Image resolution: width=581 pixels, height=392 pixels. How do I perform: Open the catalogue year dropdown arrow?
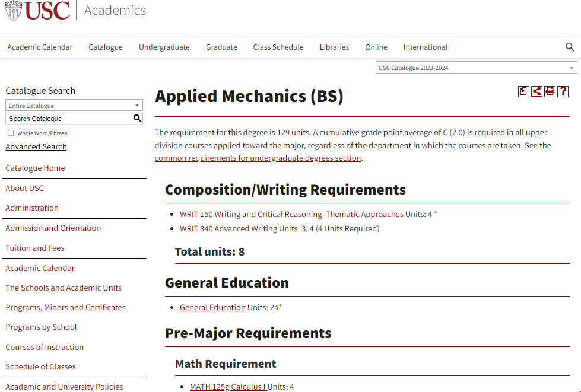coord(570,68)
